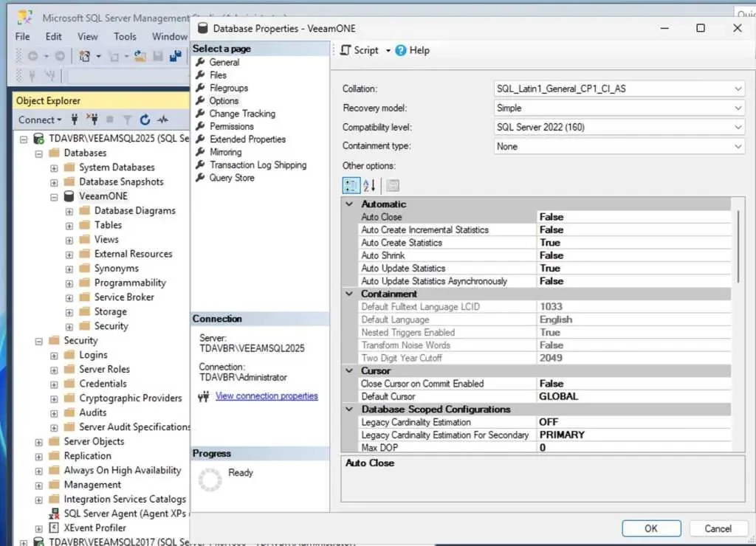Collapse the Containment options section

pos(349,294)
